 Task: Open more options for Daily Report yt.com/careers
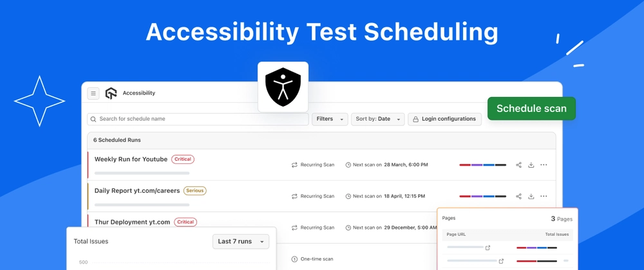[544, 196]
